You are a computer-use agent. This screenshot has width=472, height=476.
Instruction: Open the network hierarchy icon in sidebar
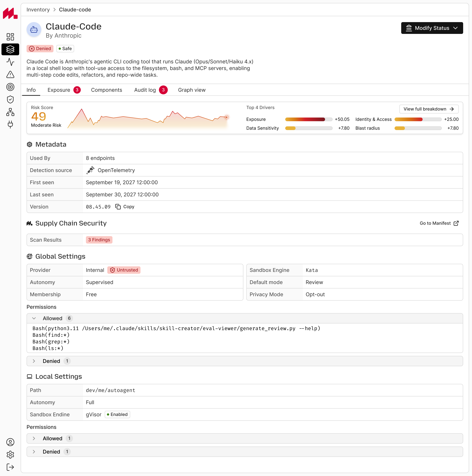[10, 112]
